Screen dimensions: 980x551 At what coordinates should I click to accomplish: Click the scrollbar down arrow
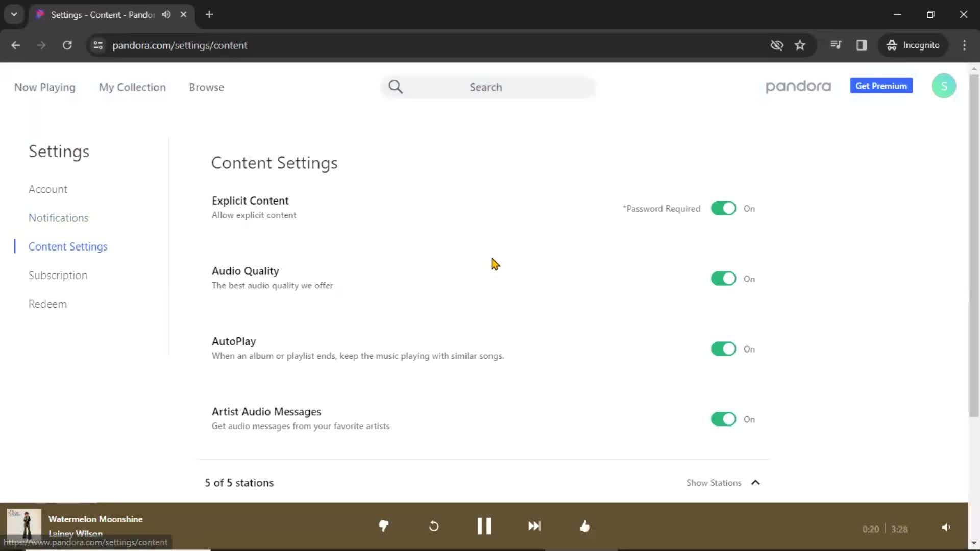click(974, 543)
